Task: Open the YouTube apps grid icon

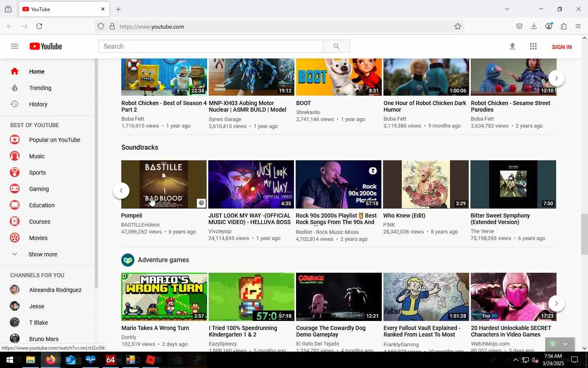Action: click(533, 46)
